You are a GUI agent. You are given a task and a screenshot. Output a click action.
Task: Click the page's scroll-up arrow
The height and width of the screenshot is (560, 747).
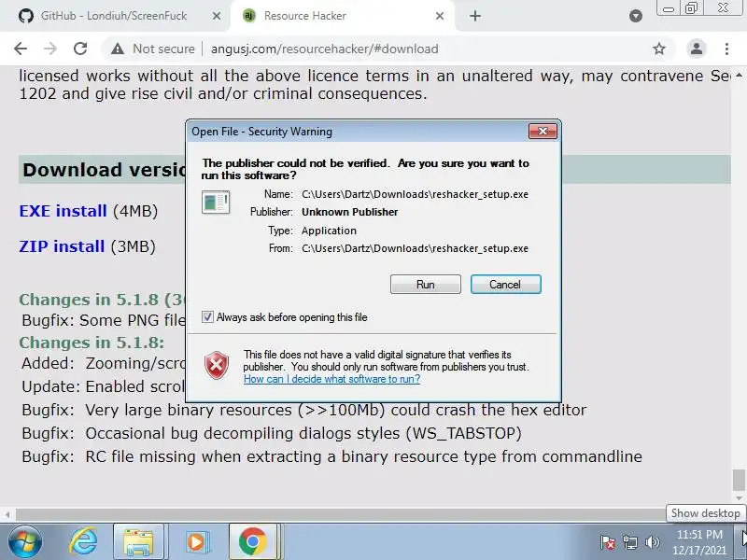739,75
